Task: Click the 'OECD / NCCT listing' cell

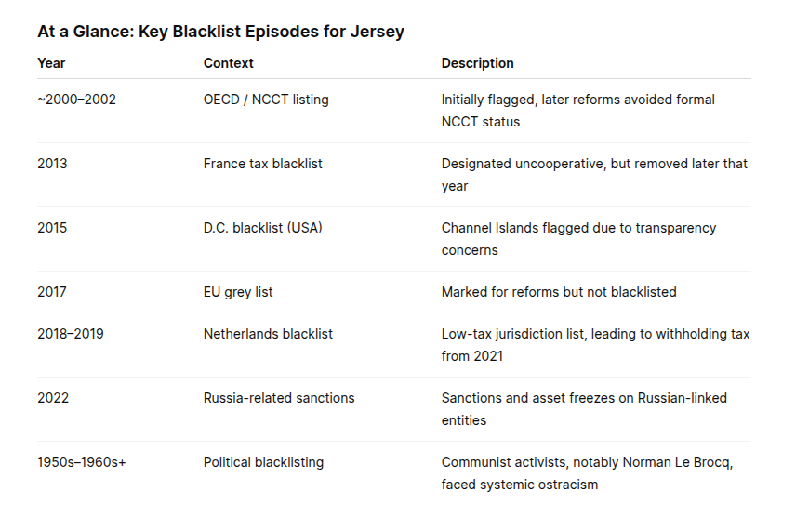Action: pos(266,100)
